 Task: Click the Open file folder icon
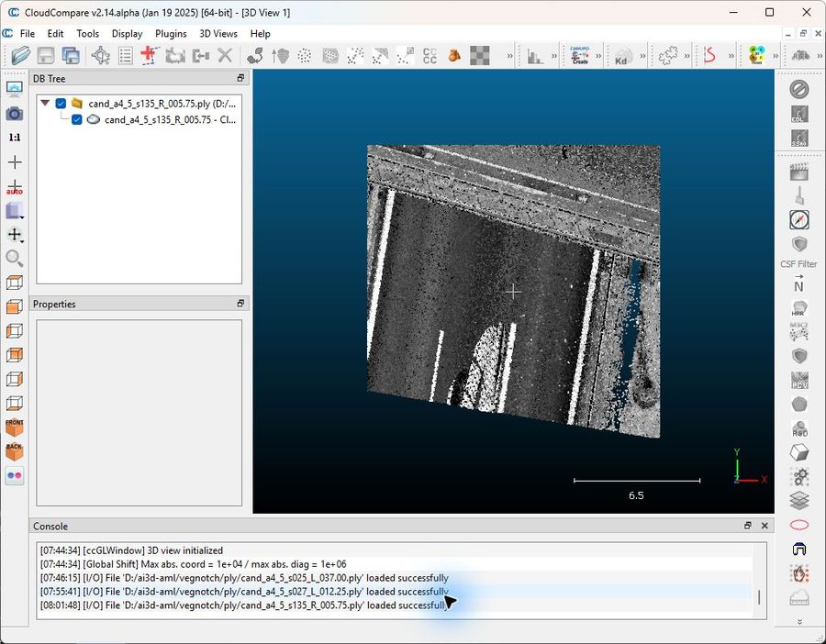[x=20, y=55]
